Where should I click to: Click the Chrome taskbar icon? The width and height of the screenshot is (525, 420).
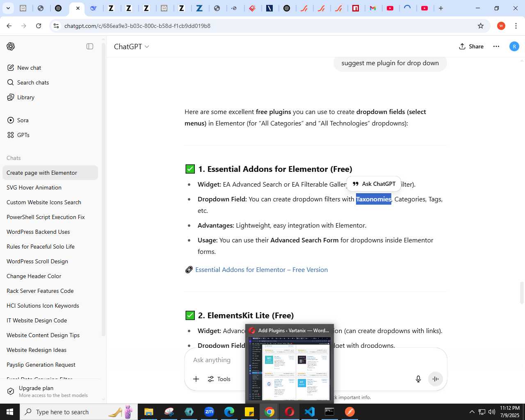(x=269, y=412)
